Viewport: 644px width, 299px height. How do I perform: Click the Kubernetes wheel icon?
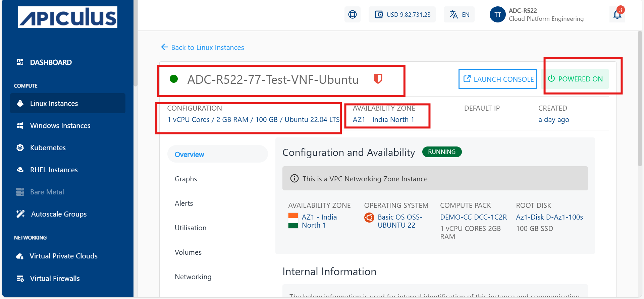pyautogui.click(x=20, y=147)
